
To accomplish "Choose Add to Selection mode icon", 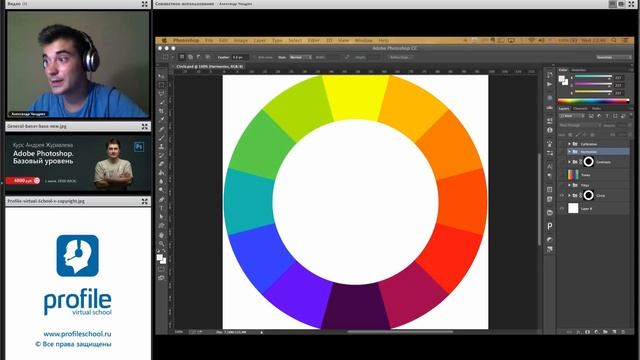I will (x=191, y=57).
